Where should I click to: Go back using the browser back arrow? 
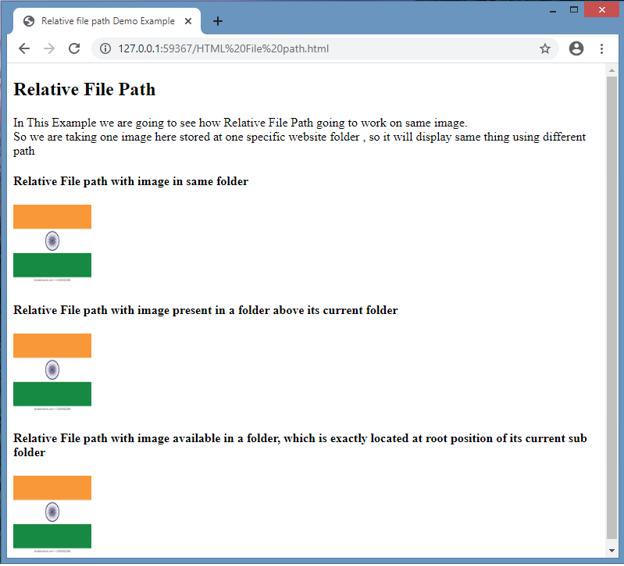[x=24, y=49]
